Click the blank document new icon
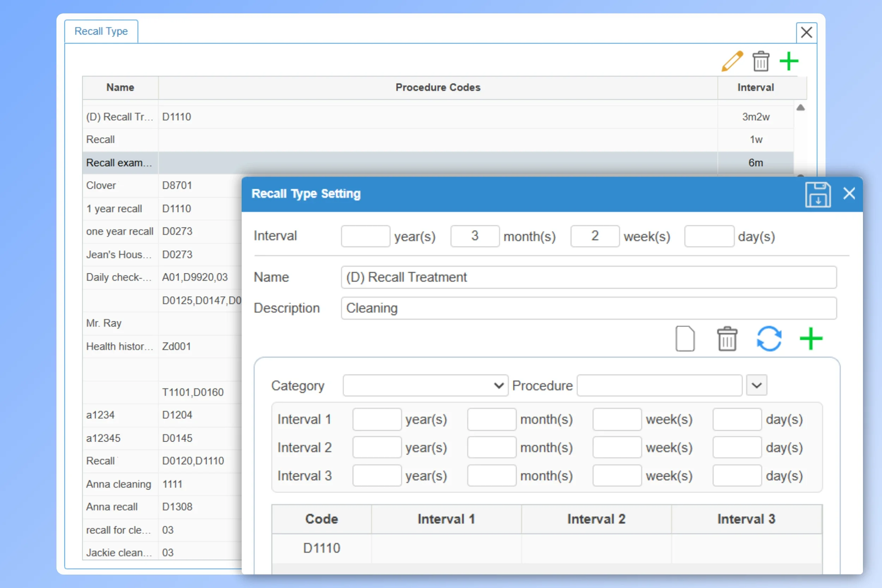This screenshot has height=588, width=882. tap(685, 339)
